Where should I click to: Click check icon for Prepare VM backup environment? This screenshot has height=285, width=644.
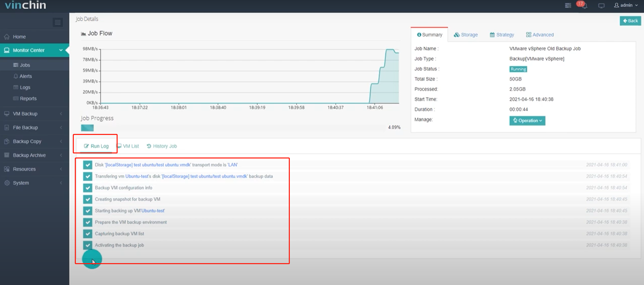coord(88,222)
